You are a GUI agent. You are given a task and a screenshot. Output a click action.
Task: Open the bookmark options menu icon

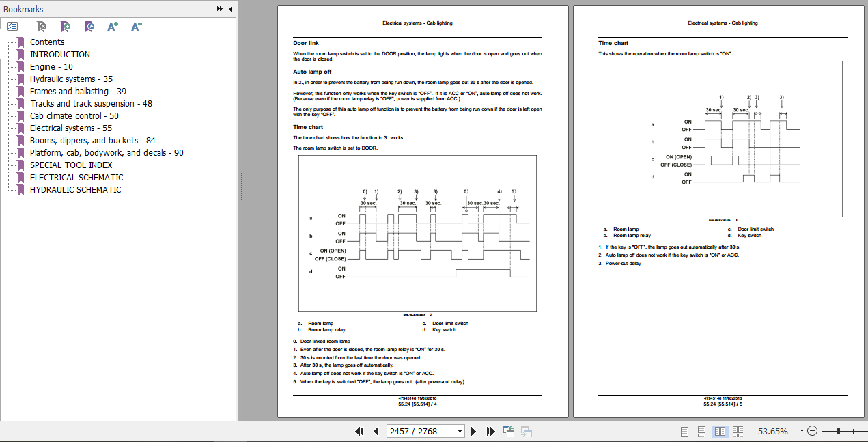[x=12, y=27]
